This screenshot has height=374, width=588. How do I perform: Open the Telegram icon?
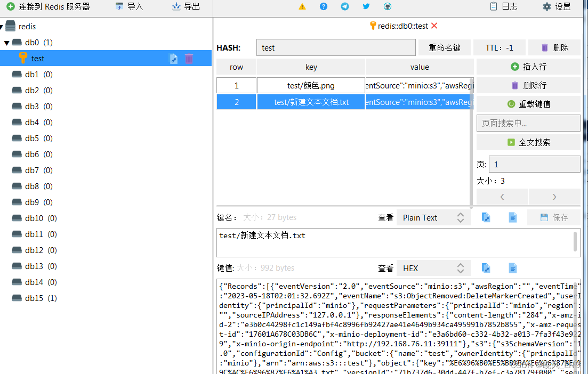pos(344,6)
